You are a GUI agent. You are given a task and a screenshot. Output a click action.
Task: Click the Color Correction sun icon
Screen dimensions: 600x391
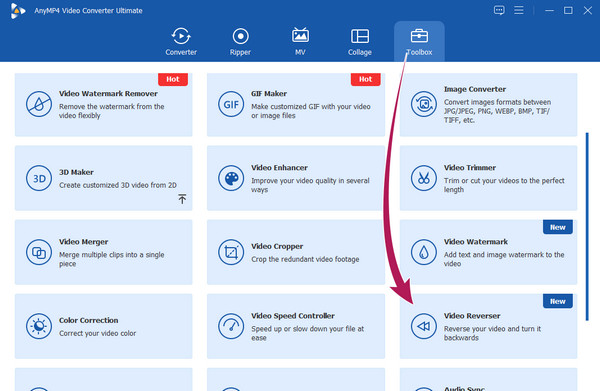click(39, 326)
